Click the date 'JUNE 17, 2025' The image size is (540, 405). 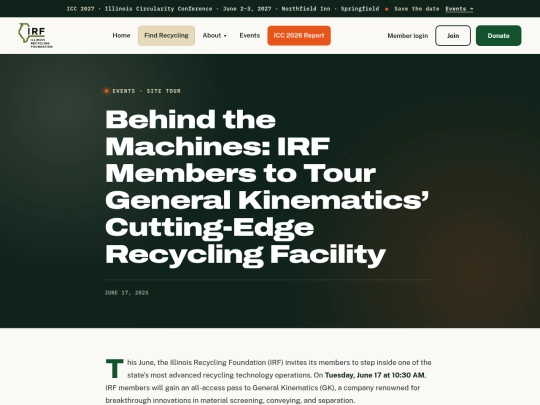click(126, 293)
